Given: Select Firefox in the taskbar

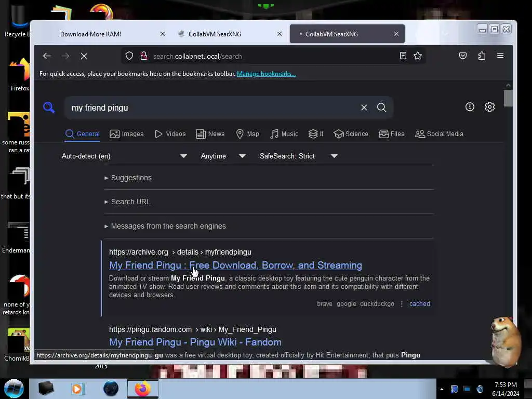Looking at the screenshot, I should coord(143,389).
